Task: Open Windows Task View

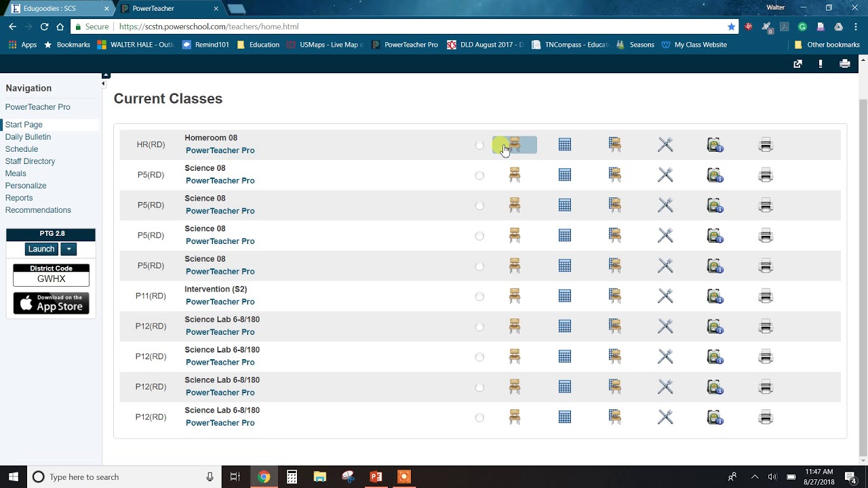Action: coord(235,477)
